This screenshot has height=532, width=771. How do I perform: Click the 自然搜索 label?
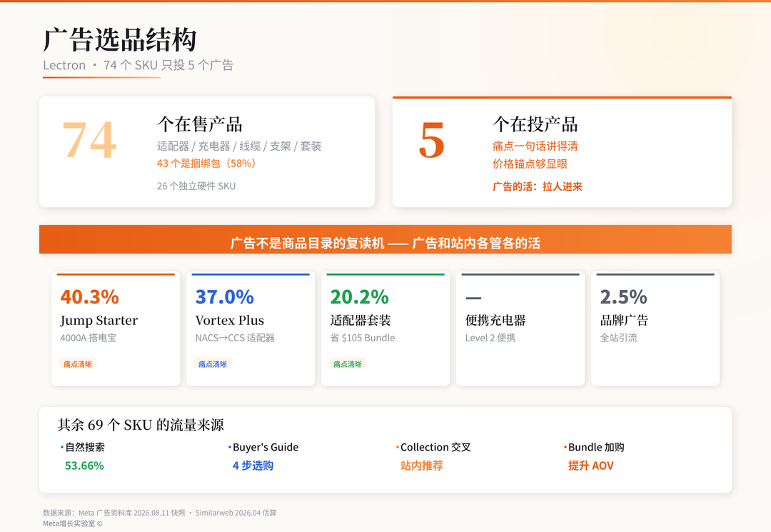click(x=84, y=447)
